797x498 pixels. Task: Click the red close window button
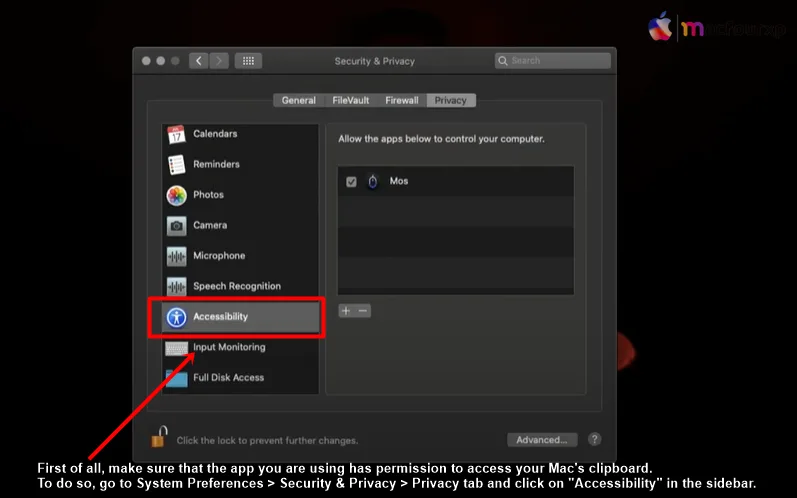[x=146, y=61]
